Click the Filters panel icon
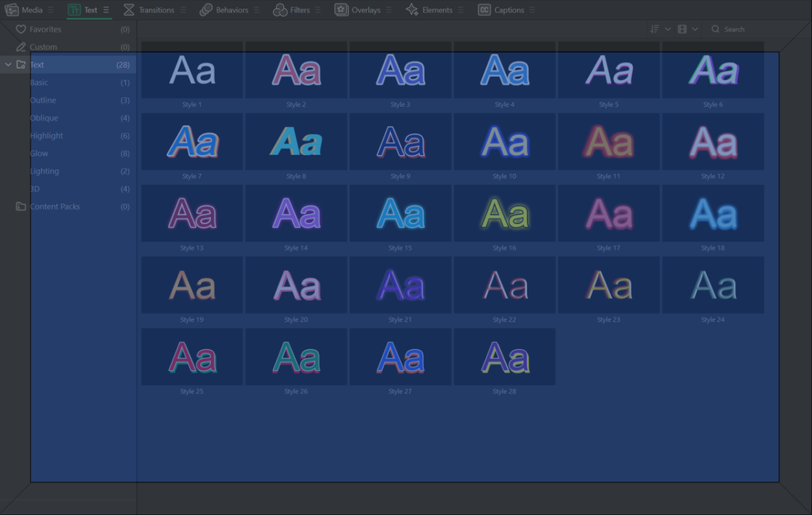812x515 pixels. [280, 10]
